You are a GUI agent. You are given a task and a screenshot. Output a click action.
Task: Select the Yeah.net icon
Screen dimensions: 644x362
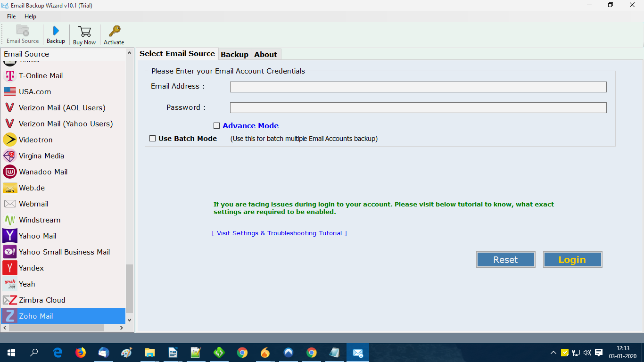click(10, 284)
